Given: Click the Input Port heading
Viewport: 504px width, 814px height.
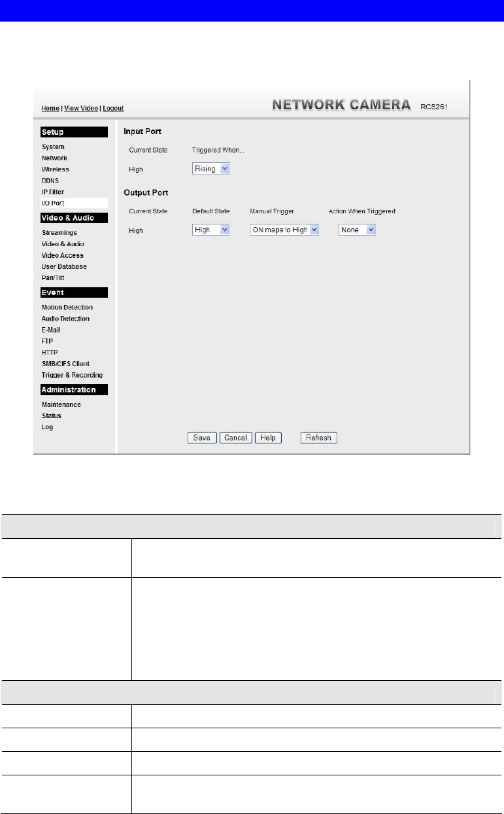Looking at the screenshot, I should coord(143,132).
